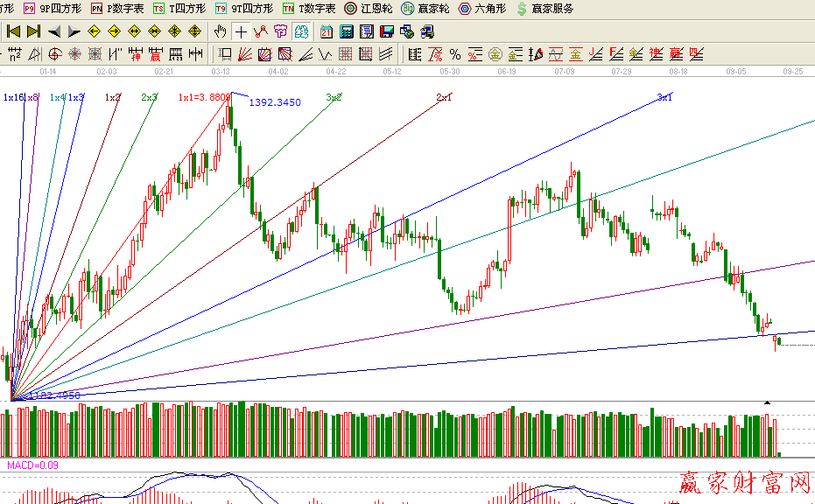The height and width of the screenshot is (504, 815).
Task: Click the floppy disk save icon
Action: tap(386, 31)
